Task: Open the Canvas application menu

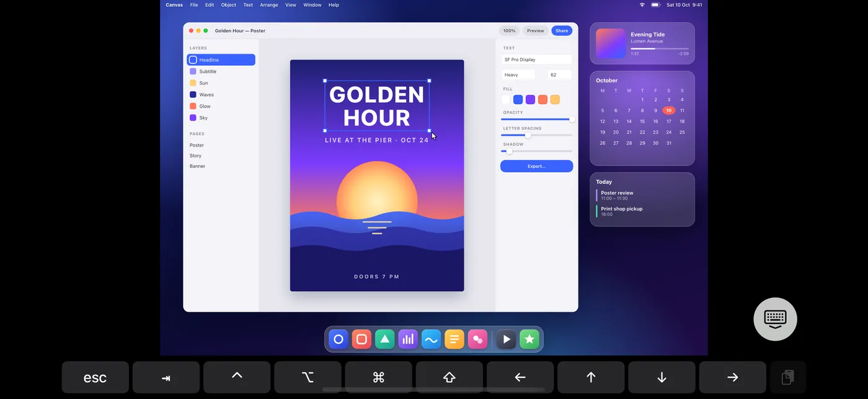Action: point(174,5)
